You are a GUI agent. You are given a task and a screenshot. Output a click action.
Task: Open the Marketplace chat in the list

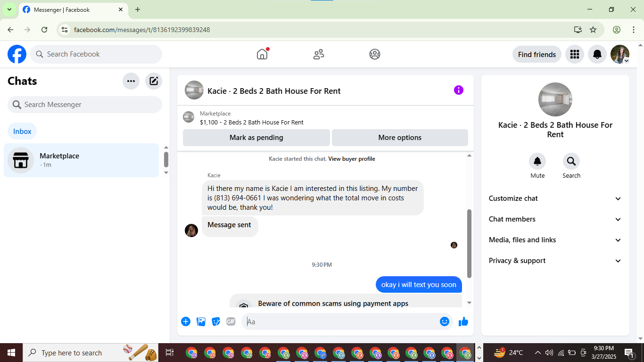(82, 160)
